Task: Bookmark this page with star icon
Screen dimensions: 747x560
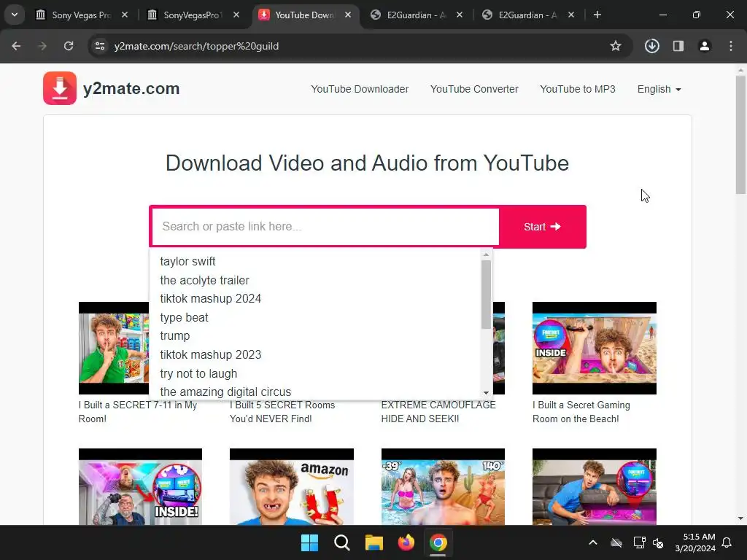Action: coord(616,46)
